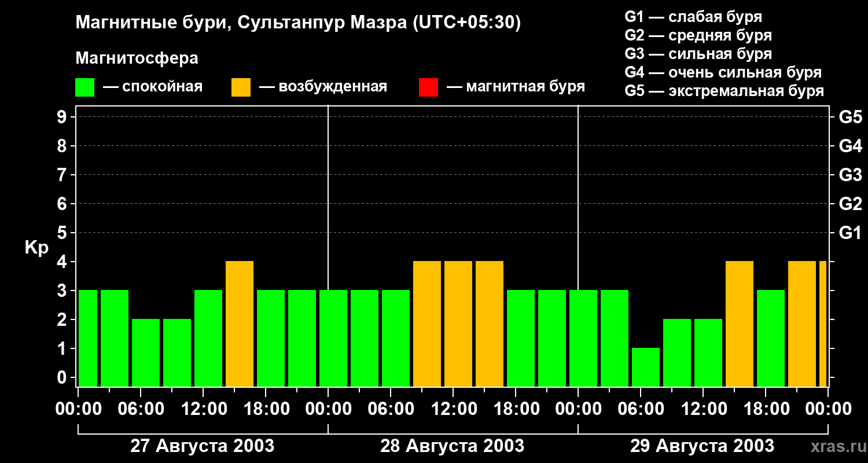
Task: Click the Kp axis value 3
Action: [x=63, y=291]
